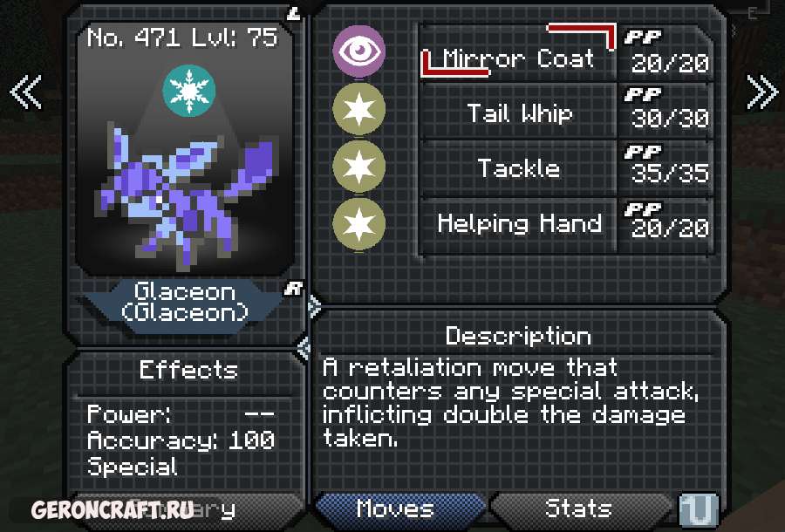This screenshot has height=532, width=785.
Task: Click the R marker beside Glaceon's name
Action: point(294,289)
